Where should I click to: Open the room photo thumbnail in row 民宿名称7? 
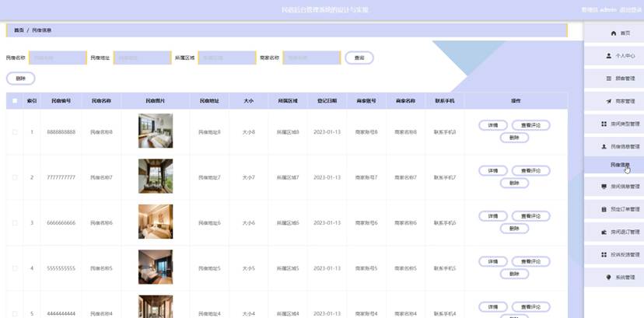[x=156, y=176]
